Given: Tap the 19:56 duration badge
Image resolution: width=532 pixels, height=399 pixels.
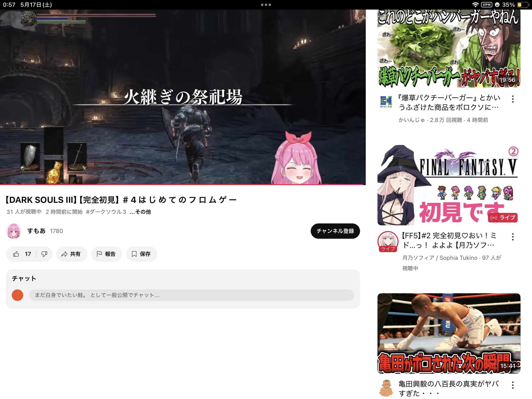Looking at the screenshot, I should (507, 80).
